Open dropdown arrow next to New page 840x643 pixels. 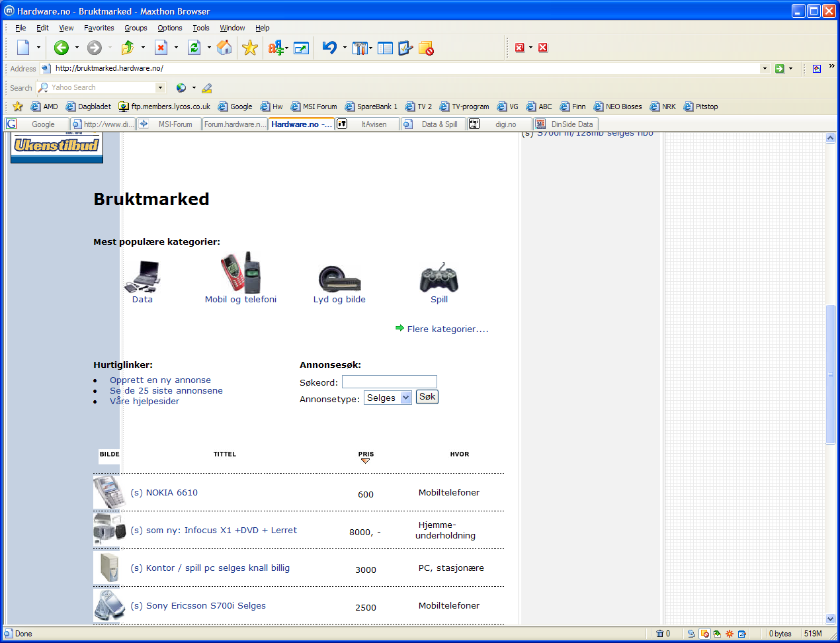(x=38, y=48)
